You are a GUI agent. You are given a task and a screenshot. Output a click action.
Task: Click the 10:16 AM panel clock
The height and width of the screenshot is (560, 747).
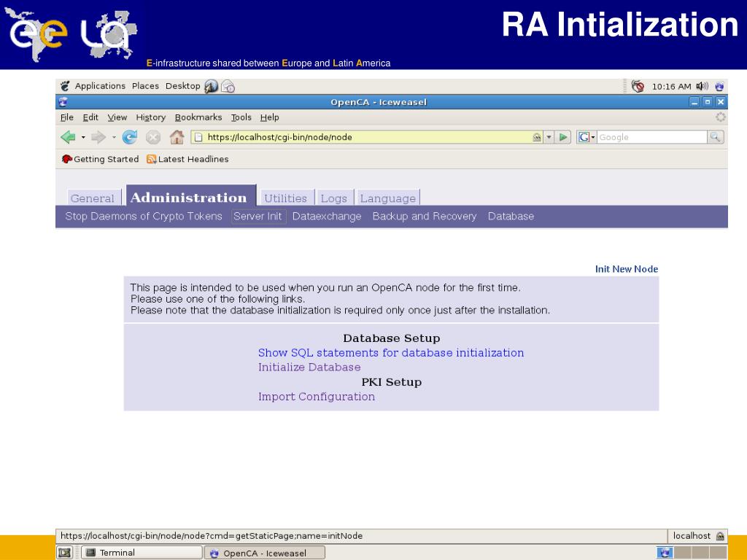[x=671, y=86]
